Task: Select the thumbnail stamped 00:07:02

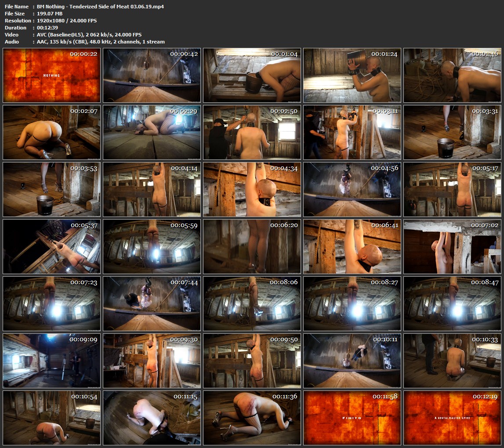Action: pyautogui.click(x=452, y=246)
